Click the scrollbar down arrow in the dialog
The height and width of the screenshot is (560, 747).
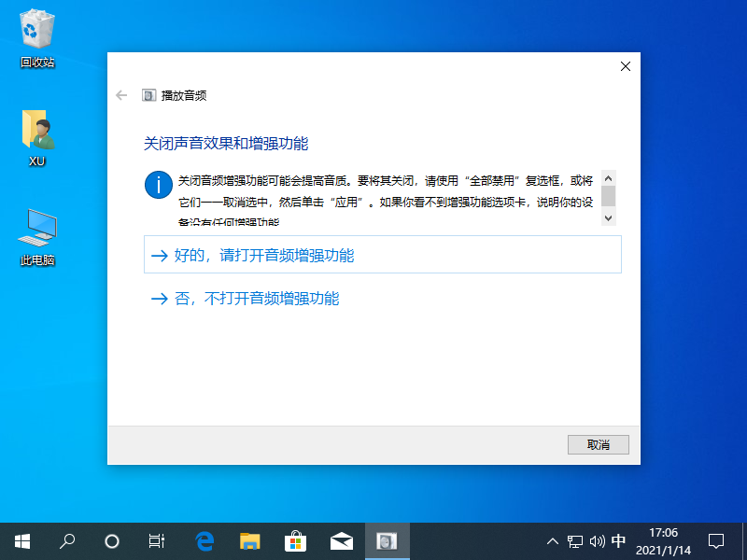pos(609,217)
